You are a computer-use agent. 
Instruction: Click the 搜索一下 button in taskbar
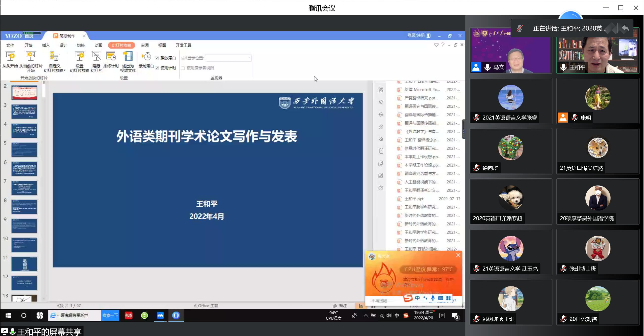[x=110, y=315]
